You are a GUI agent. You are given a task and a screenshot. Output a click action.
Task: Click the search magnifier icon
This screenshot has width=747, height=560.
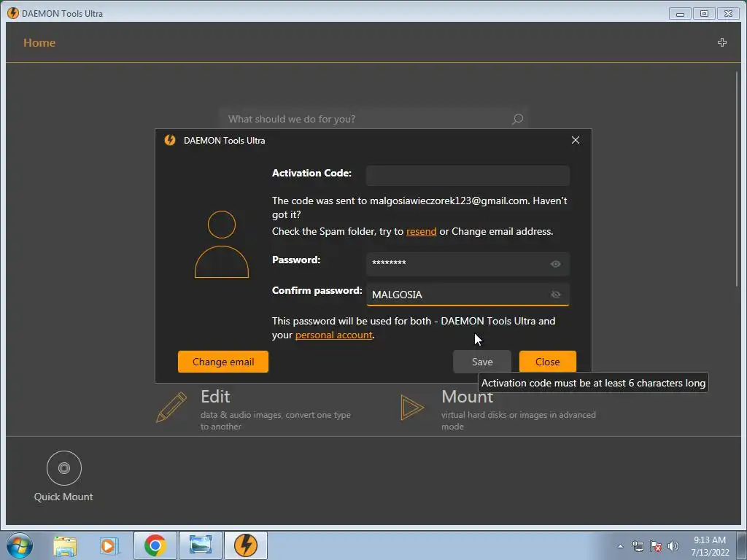tap(517, 119)
